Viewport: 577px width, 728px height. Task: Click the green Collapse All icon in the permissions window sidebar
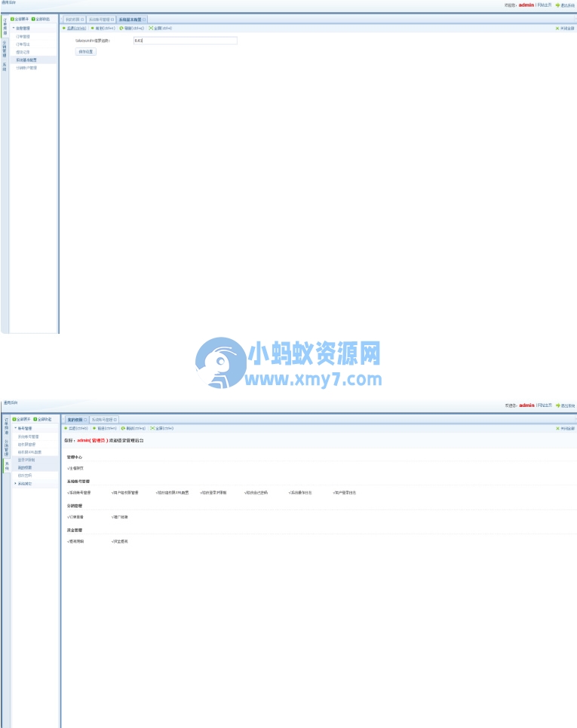click(x=35, y=419)
